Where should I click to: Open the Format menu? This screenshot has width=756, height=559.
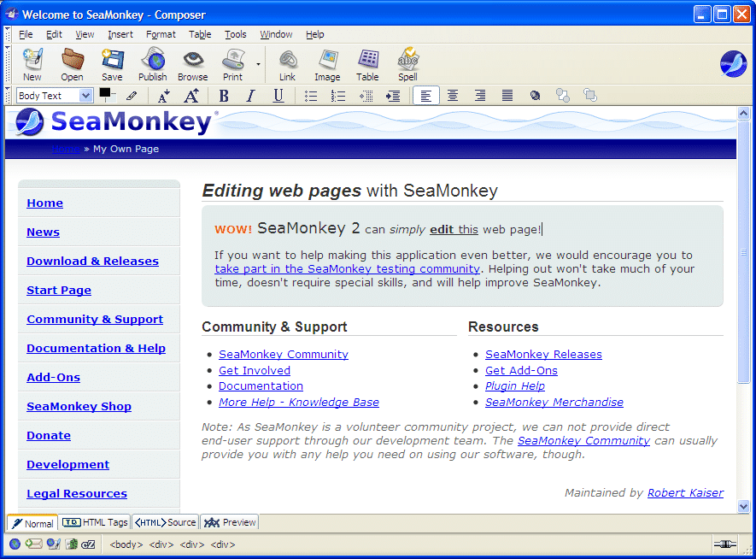(x=161, y=34)
